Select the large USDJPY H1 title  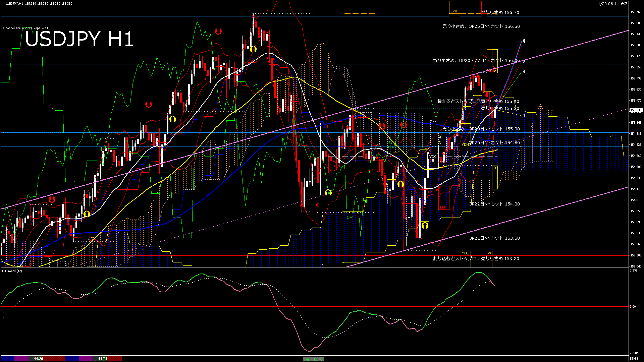coord(79,39)
